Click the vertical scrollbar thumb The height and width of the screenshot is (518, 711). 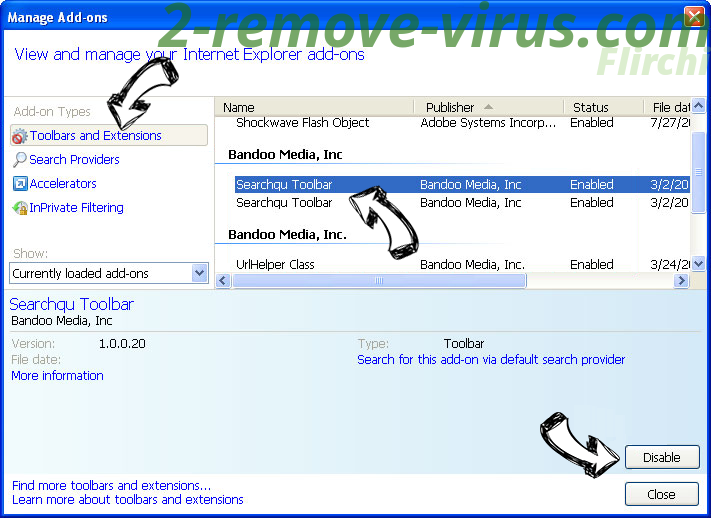(x=698, y=172)
